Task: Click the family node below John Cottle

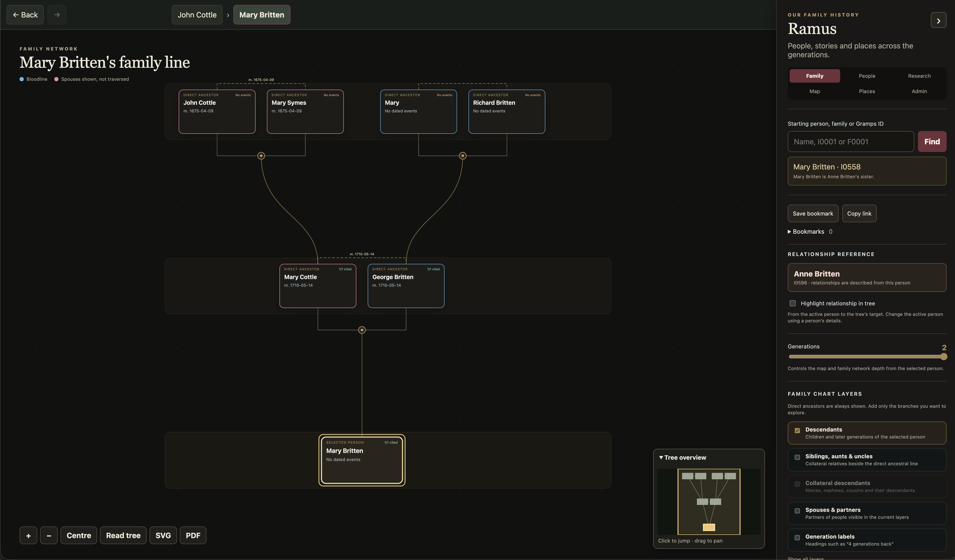Action: pos(261,156)
